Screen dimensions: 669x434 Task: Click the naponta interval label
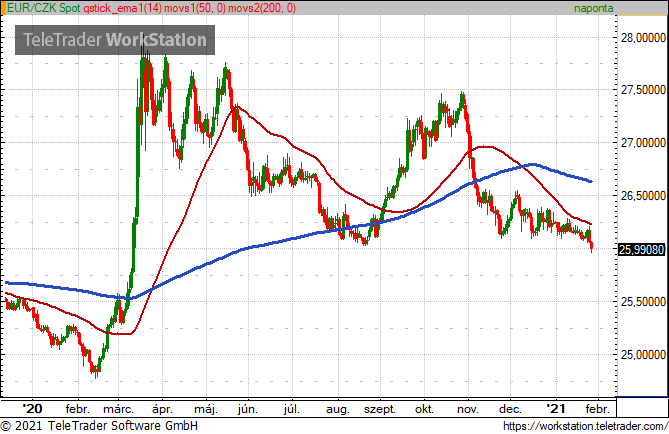[x=593, y=8]
